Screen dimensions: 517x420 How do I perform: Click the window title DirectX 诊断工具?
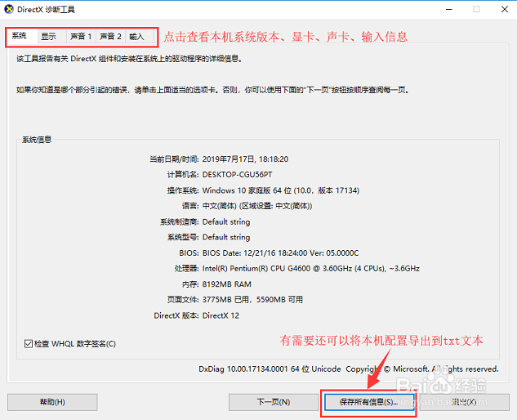pyautogui.click(x=46, y=9)
